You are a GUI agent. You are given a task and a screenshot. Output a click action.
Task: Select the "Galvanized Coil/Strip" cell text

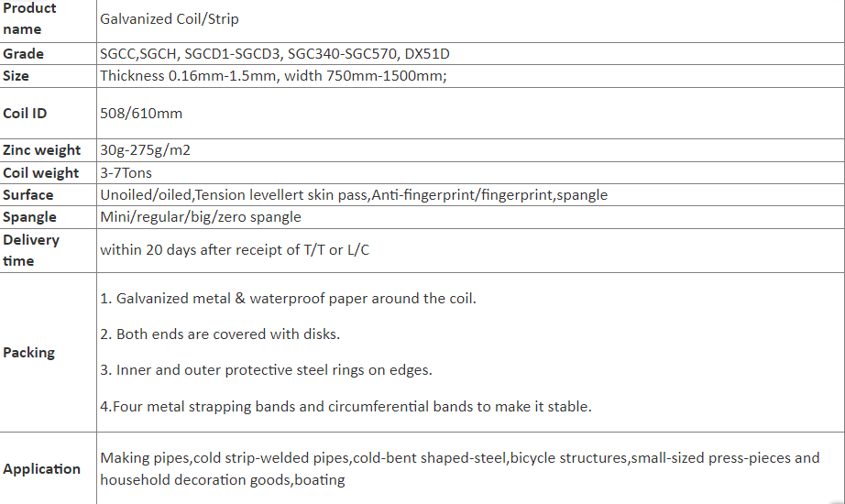170,18
